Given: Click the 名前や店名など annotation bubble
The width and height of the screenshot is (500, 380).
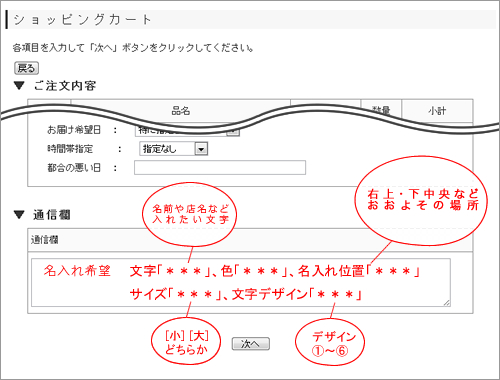Looking at the screenshot, I should 189,214.
